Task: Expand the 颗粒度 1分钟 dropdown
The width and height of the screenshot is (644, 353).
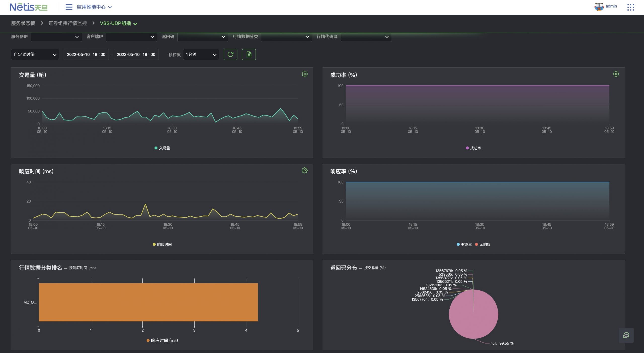Action: [x=201, y=55]
